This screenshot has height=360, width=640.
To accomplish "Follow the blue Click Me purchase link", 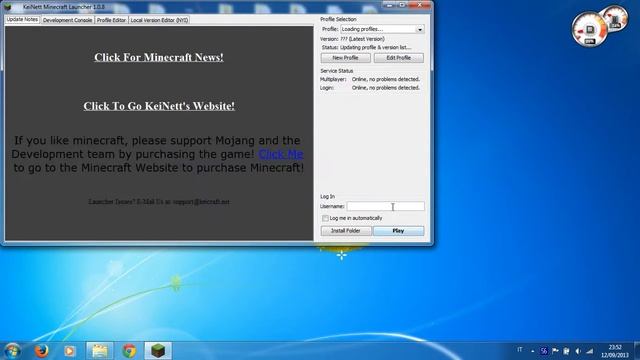I will point(281,154).
